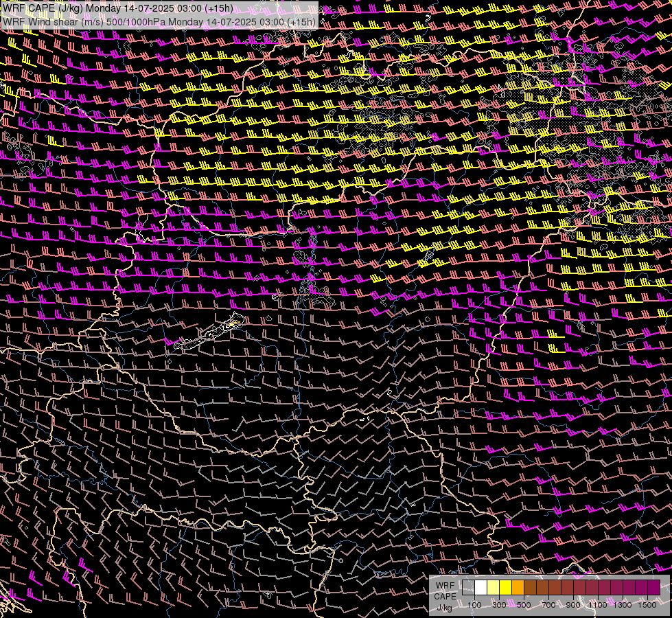Select the bright yellow CAPE legend swatch
672x618 pixels.
(506, 587)
